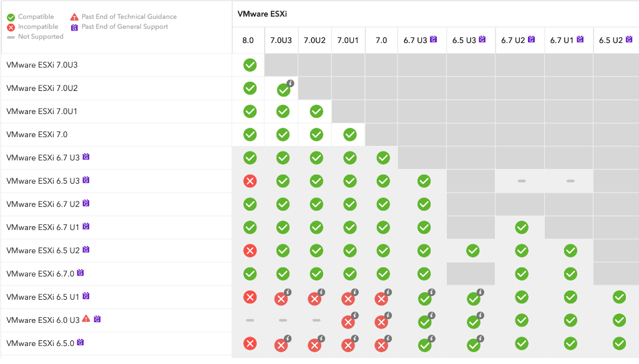639x364 pixels.
Task: Click the 6.5 U3 column header text
Action: click(464, 41)
